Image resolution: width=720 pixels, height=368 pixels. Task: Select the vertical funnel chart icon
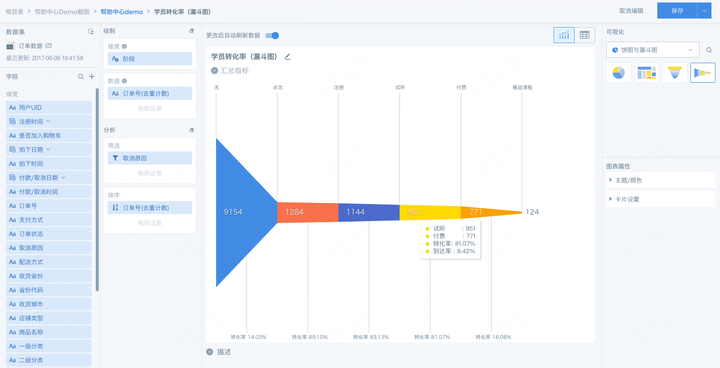675,73
